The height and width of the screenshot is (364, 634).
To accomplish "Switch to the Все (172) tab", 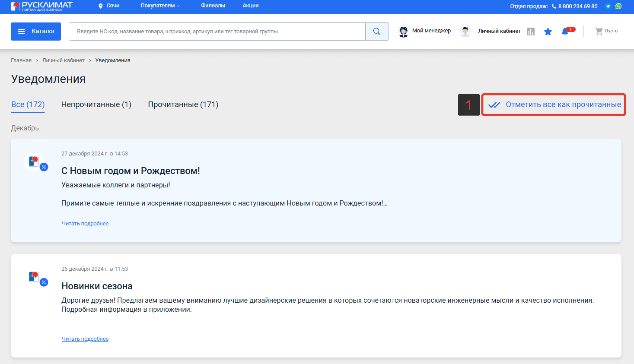I will (28, 104).
